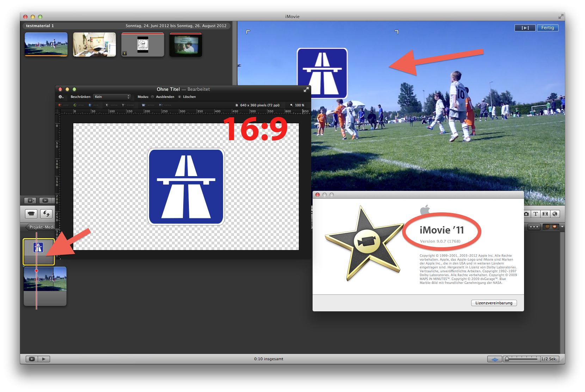This screenshot has width=585, height=392.
Task: Play the event with the round play button
Action: [45, 200]
